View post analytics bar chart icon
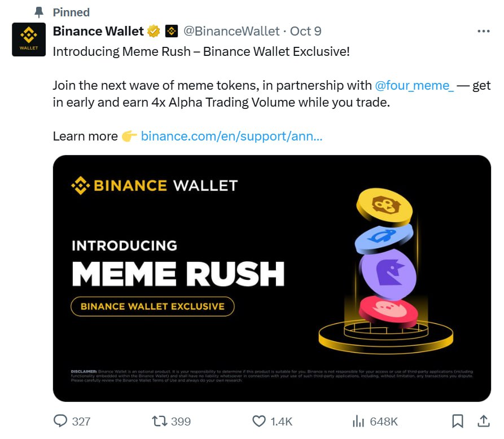504x439 pixels. tap(358, 421)
